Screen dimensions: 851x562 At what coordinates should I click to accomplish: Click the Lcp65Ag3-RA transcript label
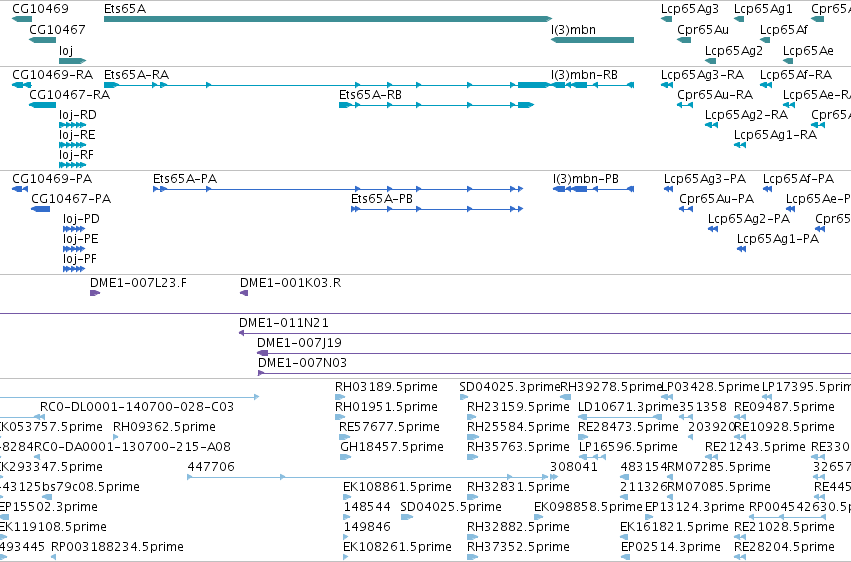point(702,74)
